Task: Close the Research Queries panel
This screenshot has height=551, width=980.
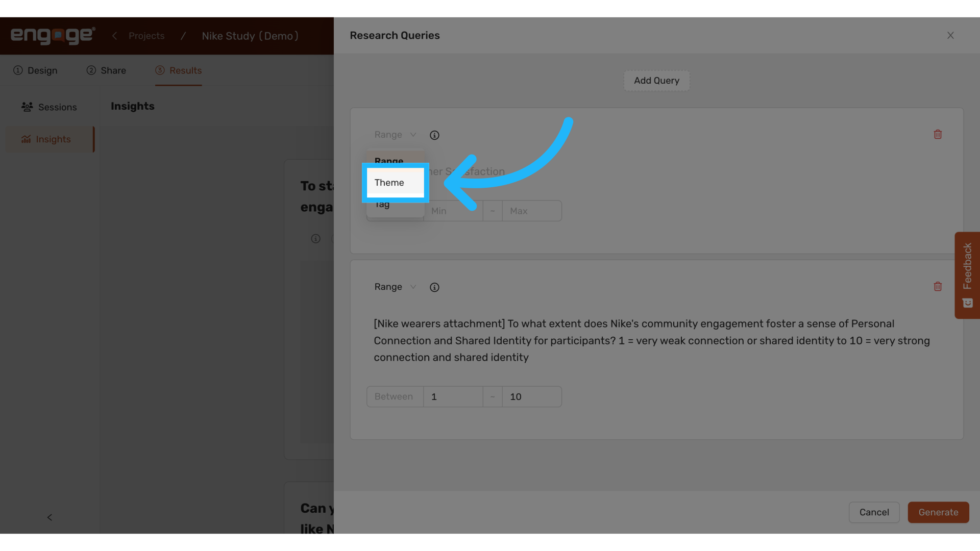Action: (x=950, y=35)
